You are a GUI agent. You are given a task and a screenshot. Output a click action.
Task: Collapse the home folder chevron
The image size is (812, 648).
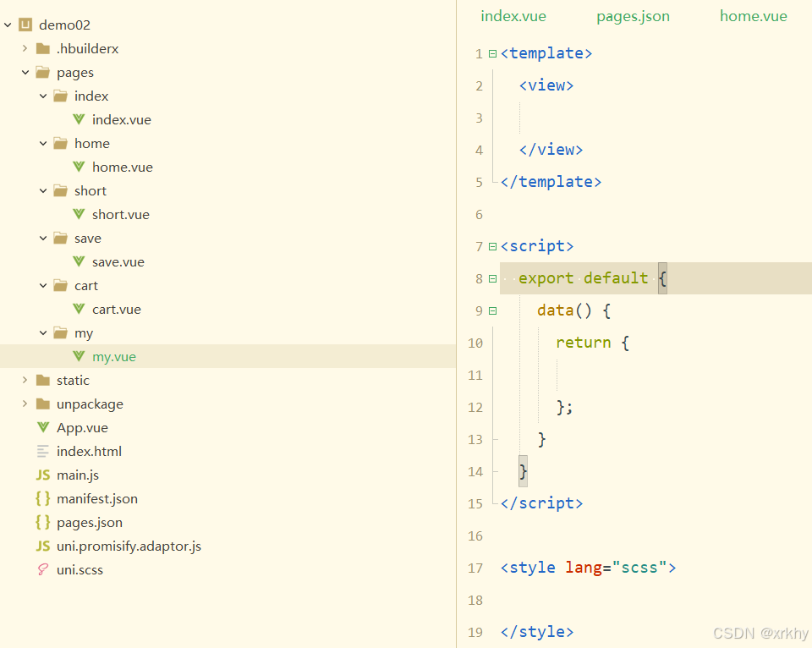click(43, 144)
